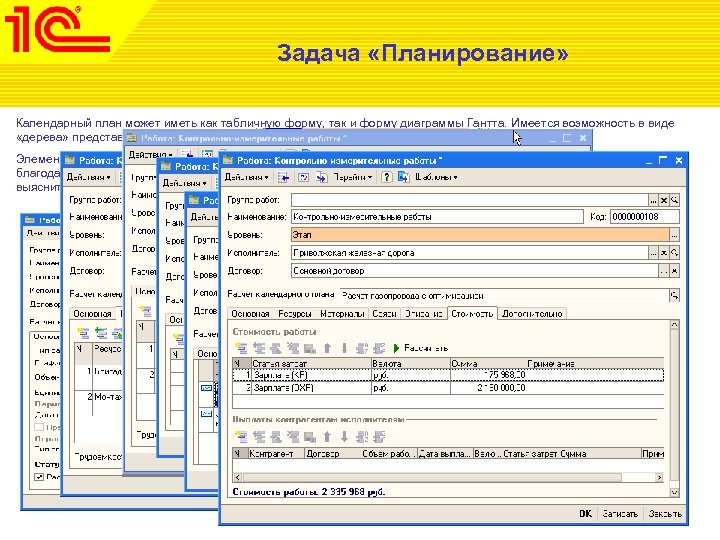Click the OK button

point(585,514)
